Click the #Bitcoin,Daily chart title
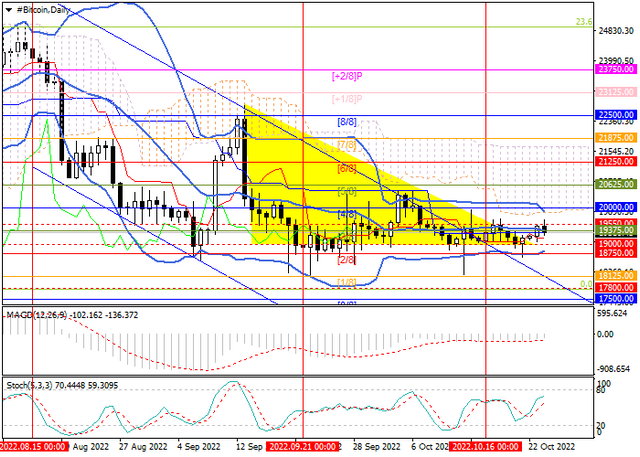This screenshot has width=640, height=457. click(43, 10)
